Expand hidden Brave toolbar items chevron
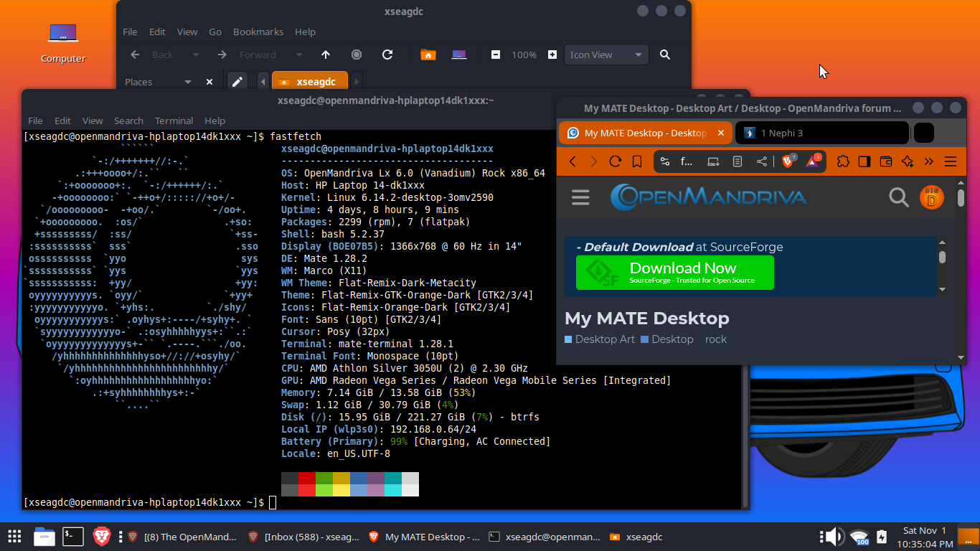This screenshot has height=551, width=980. click(928, 161)
